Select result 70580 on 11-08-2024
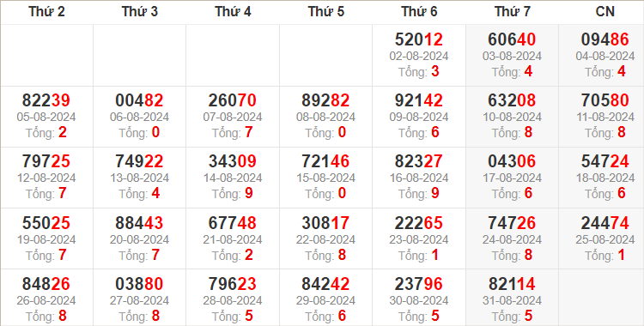 point(605,100)
